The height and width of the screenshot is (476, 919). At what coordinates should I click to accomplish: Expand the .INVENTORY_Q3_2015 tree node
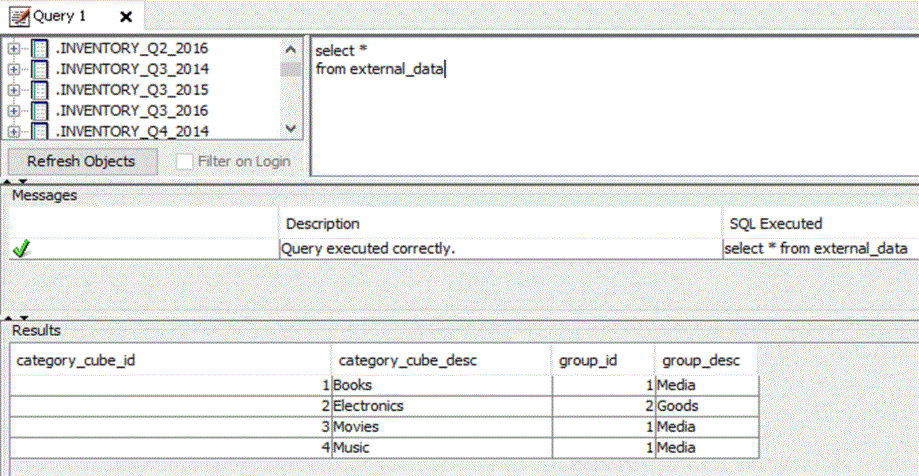point(13,90)
